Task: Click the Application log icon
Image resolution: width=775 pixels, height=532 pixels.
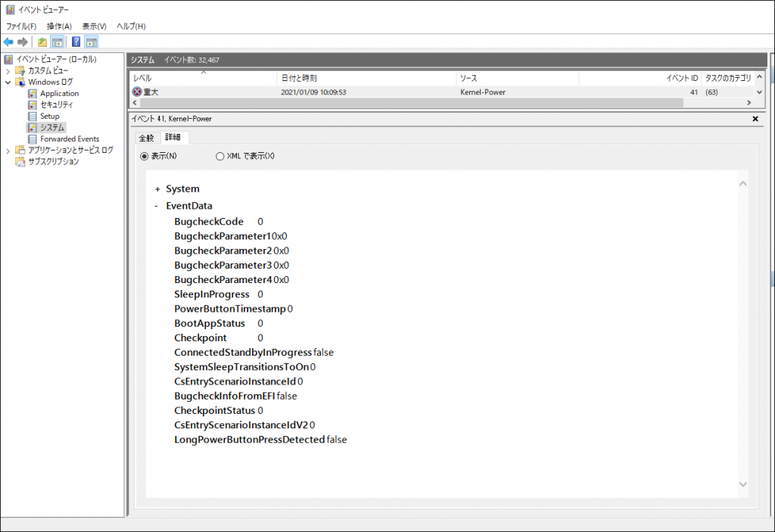Action: pos(32,93)
